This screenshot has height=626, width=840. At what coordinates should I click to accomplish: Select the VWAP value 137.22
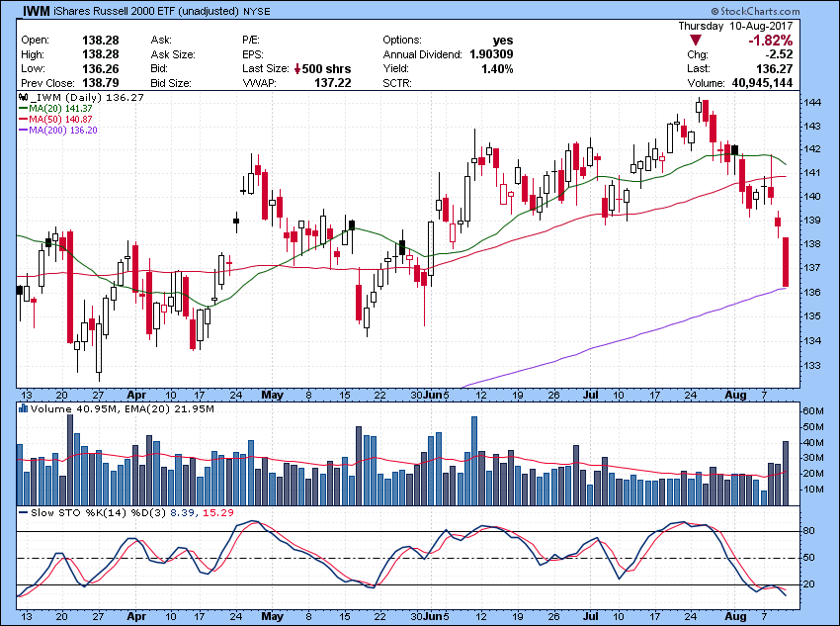click(x=333, y=83)
